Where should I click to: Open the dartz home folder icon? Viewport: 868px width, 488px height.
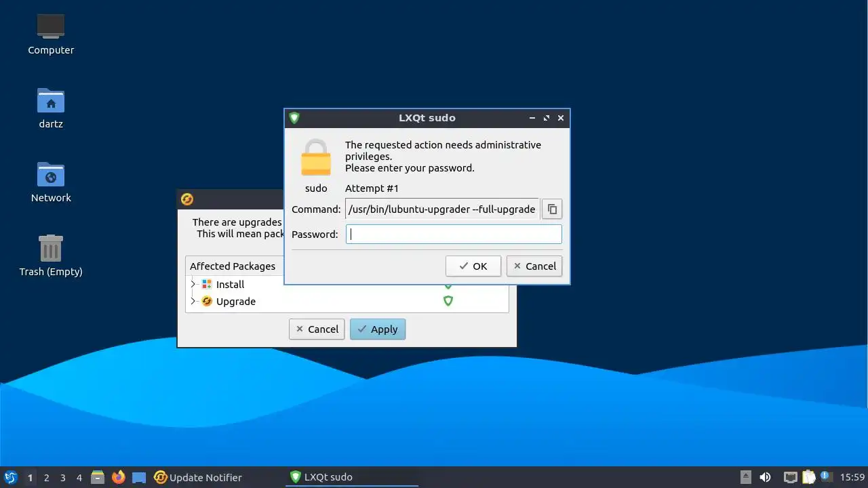(x=51, y=108)
